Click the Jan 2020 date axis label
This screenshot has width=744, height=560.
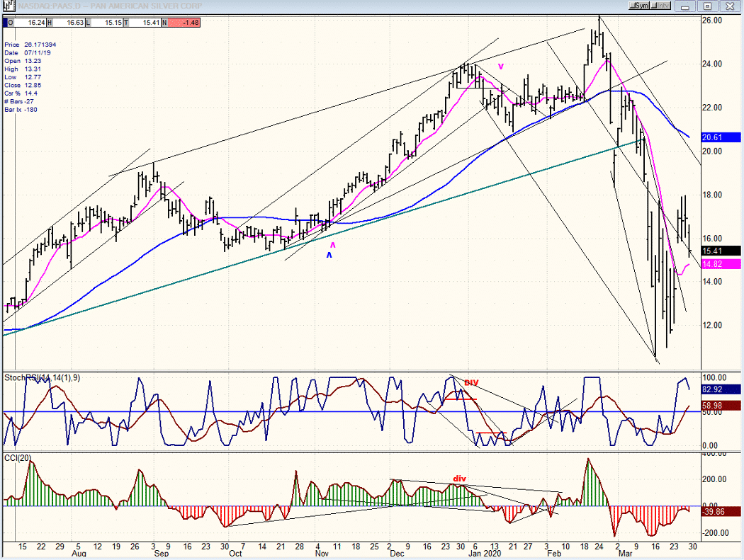485,554
